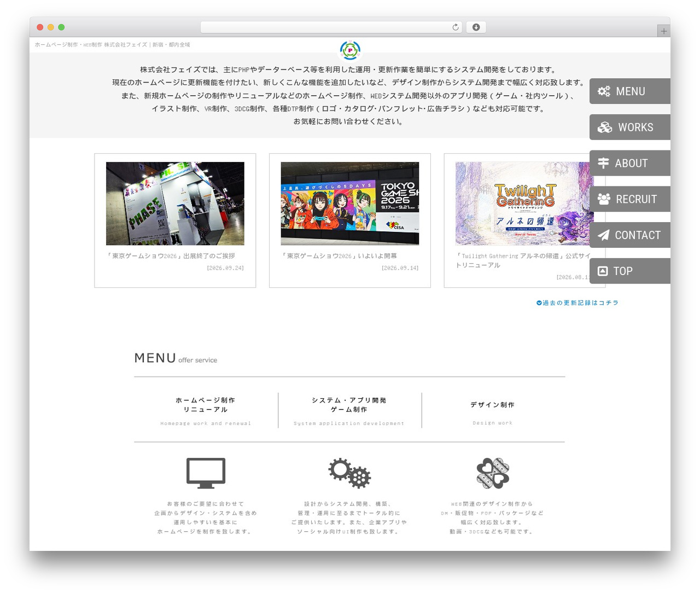Viewport: 700px width, 593px height.
Task: Click the patterned clover design work icon
Action: (493, 473)
